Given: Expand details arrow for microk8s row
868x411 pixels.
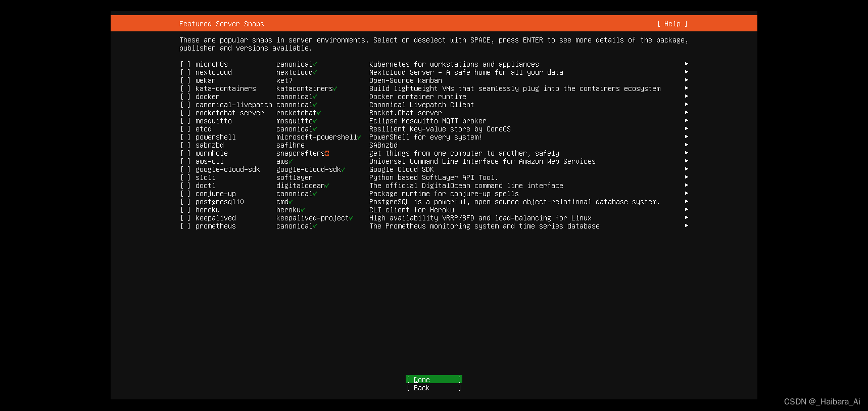Looking at the screenshot, I should pyautogui.click(x=687, y=64).
